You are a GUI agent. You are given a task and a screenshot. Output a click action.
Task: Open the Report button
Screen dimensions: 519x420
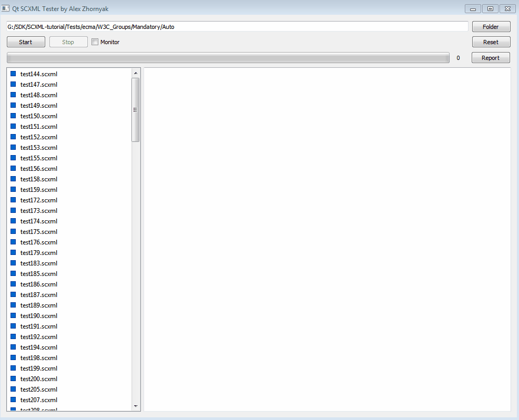tap(491, 58)
